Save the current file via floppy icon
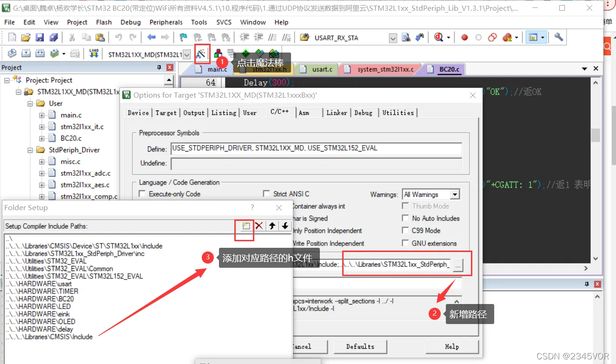616x364 pixels. (x=40, y=38)
